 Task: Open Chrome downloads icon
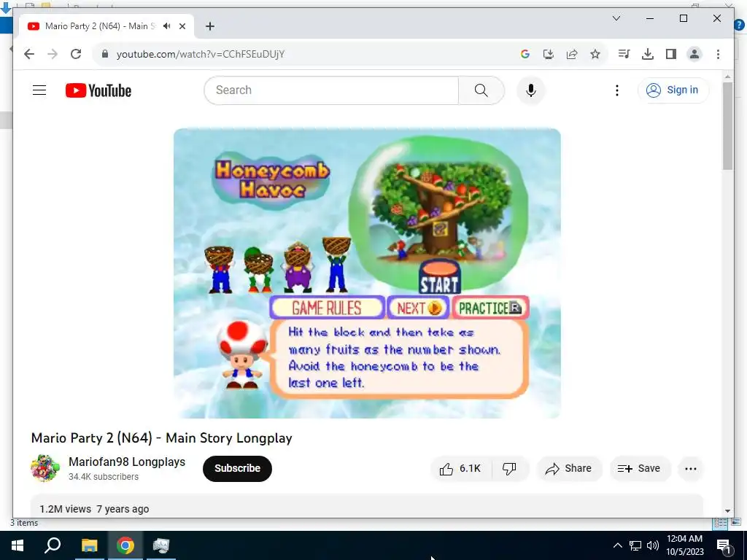pos(648,54)
